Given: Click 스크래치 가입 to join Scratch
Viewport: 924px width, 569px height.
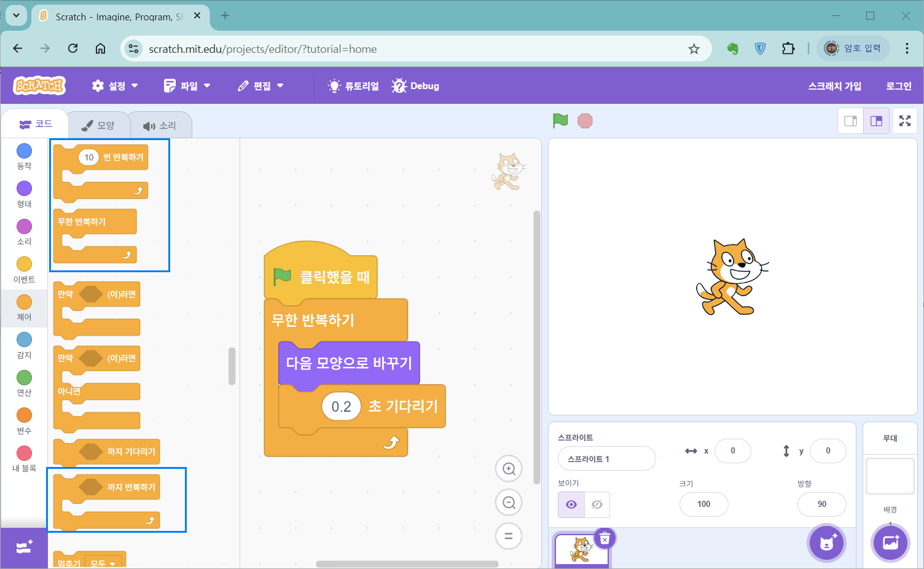Looking at the screenshot, I should (834, 86).
